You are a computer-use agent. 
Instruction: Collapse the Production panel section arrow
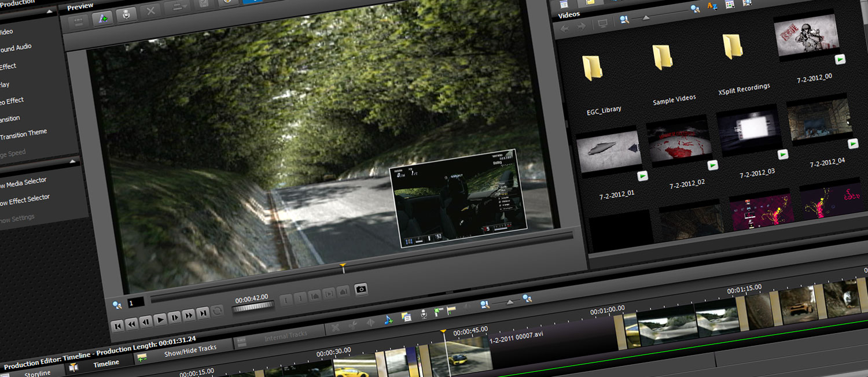pos(49,11)
